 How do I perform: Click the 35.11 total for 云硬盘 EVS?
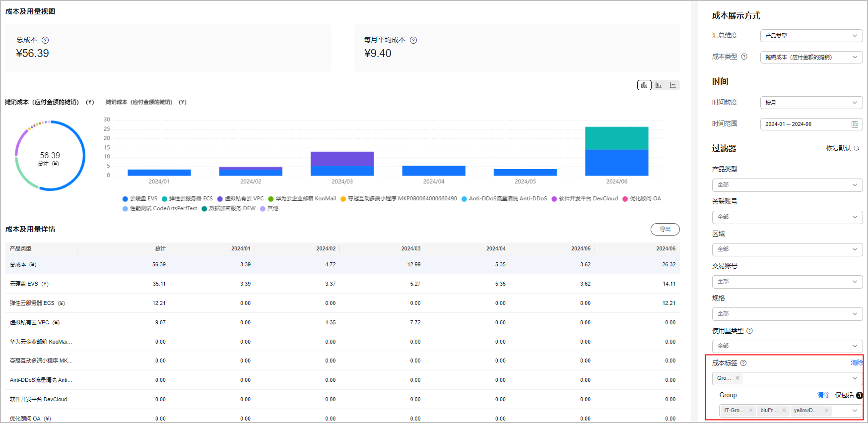click(159, 284)
